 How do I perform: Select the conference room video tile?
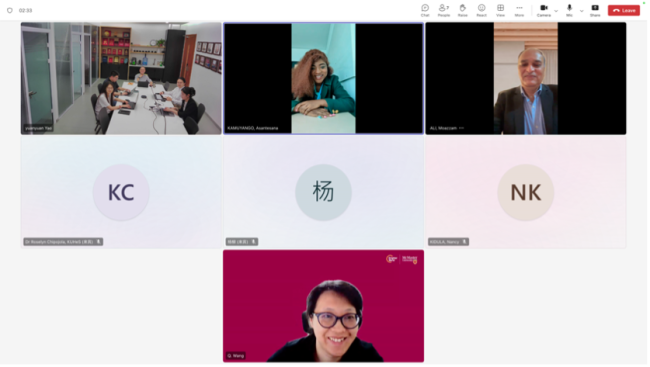(121, 78)
